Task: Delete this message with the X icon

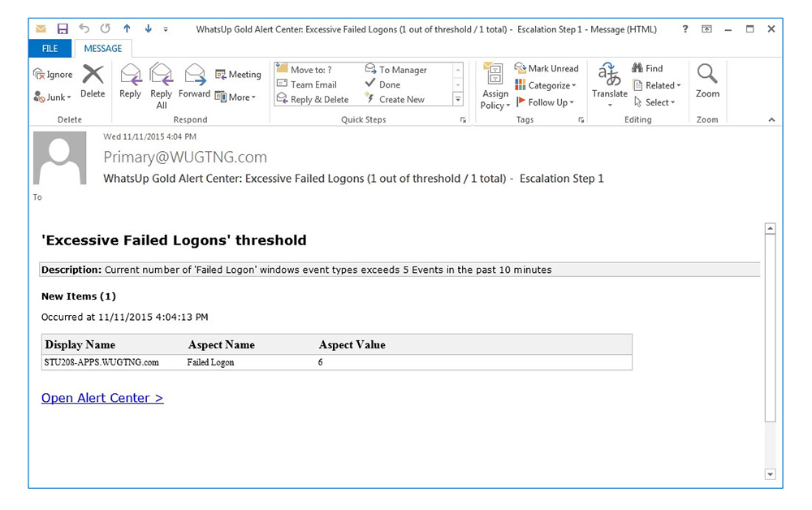Action: 93,81
